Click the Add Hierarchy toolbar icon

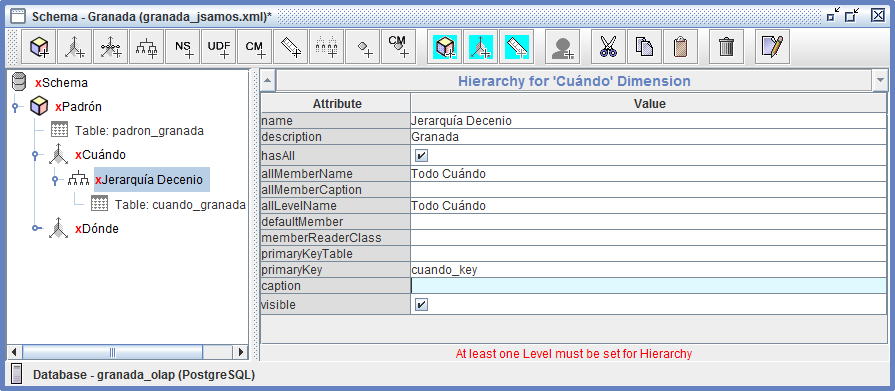(x=147, y=47)
